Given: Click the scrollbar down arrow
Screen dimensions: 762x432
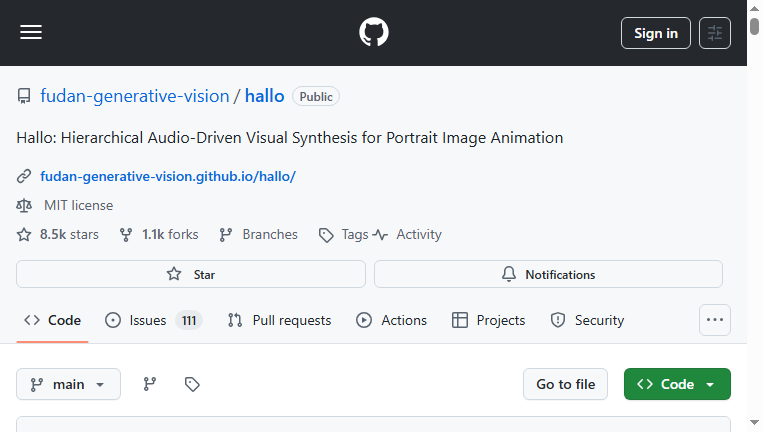Looking at the screenshot, I should [x=754, y=423].
